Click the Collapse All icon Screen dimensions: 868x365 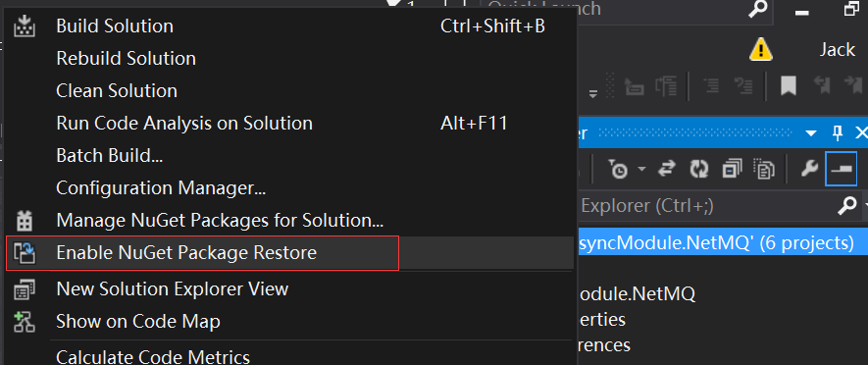pyautogui.click(x=732, y=169)
